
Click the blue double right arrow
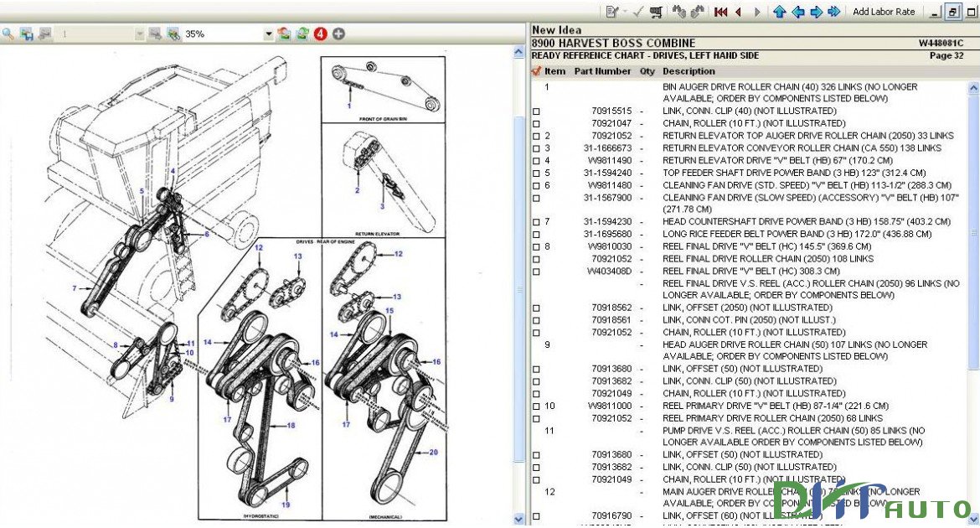833,11
